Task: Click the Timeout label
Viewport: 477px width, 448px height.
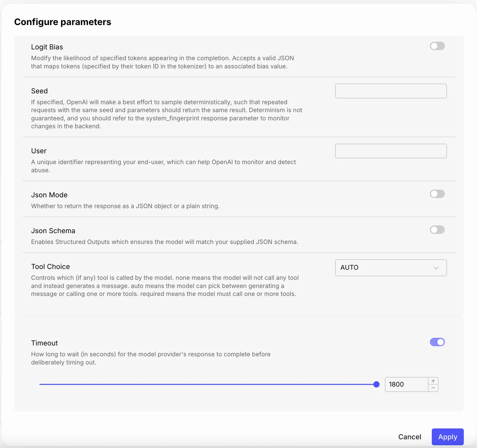Action: [x=44, y=343]
